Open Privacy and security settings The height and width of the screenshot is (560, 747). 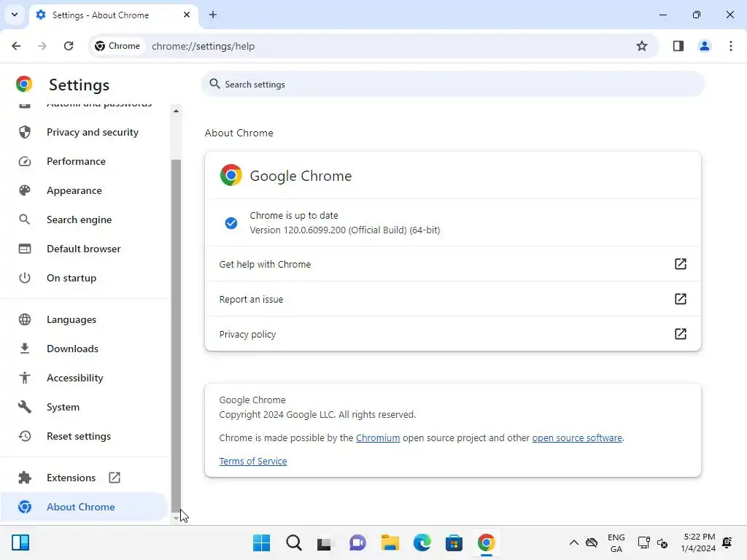pos(85,132)
